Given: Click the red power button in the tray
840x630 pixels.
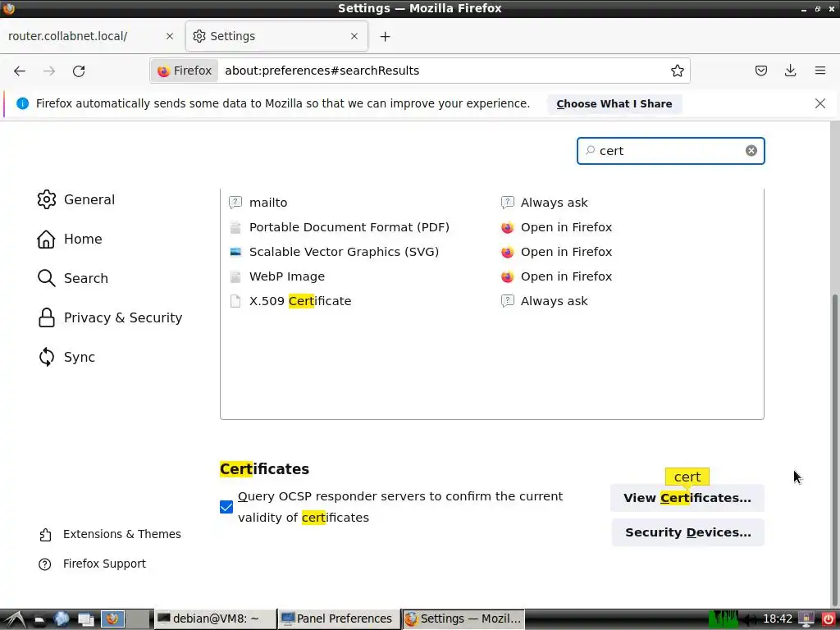Looking at the screenshot, I should (829, 619).
